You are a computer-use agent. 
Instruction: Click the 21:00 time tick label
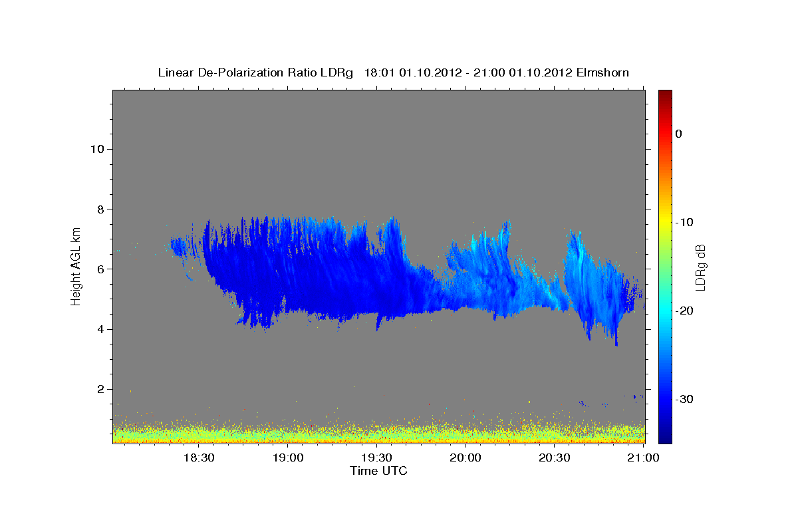[643, 458]
